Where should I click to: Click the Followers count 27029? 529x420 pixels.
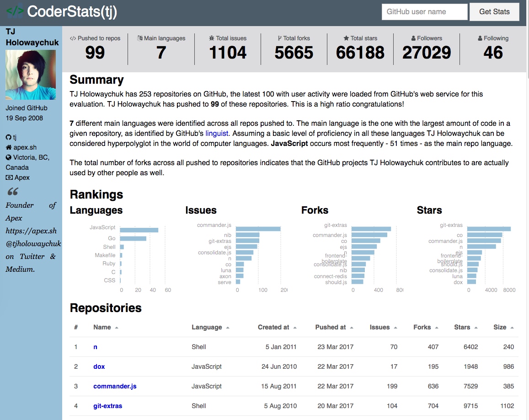pos(427,53)
